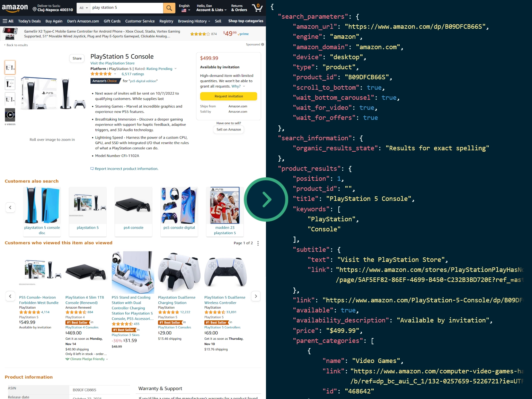Open the All hamburger menu
532x399 pixels.
pyautogui.click(x=8, y=21)
